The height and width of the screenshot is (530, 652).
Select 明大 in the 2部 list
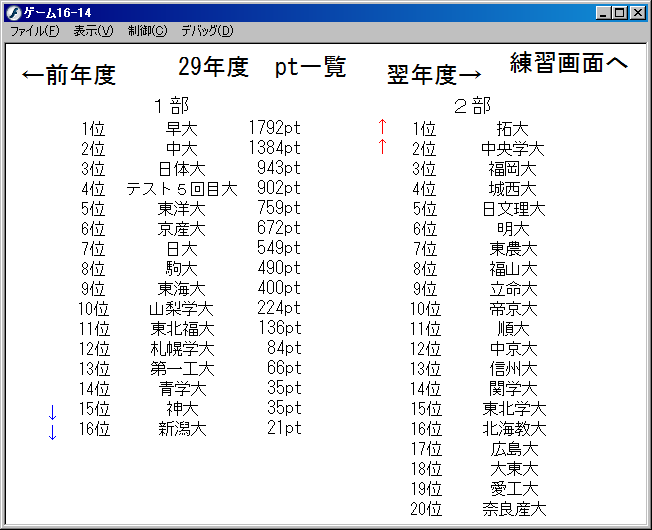tap(513, 229)
